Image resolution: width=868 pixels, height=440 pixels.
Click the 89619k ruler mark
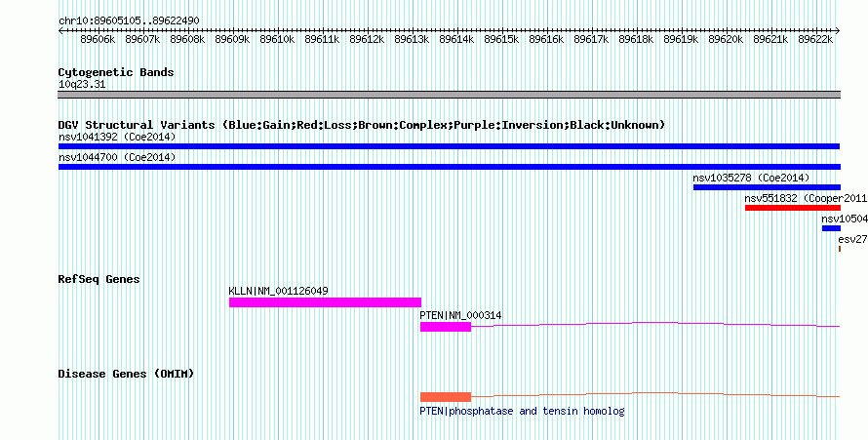[x=681, y=39]
